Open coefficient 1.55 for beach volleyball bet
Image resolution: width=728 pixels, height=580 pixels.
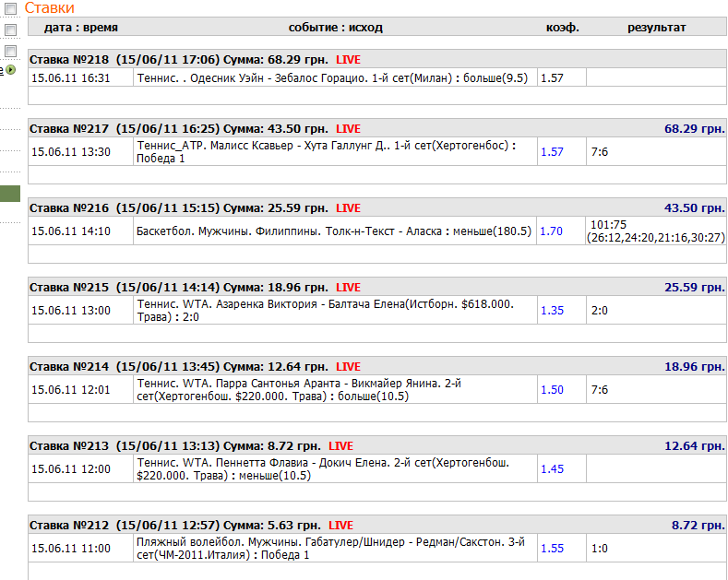pyautogui.click(x=552, y=549)
